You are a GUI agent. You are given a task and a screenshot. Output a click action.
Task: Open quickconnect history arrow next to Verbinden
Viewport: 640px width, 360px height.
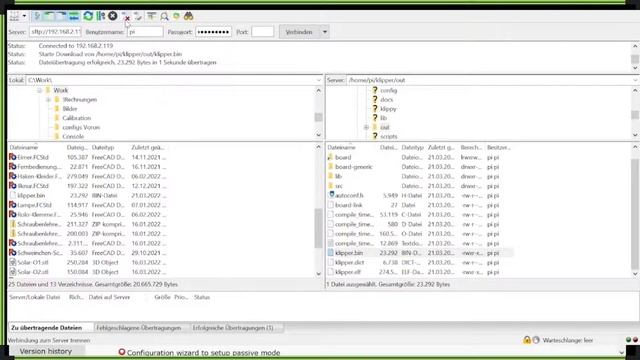click(x=325, y=32)
